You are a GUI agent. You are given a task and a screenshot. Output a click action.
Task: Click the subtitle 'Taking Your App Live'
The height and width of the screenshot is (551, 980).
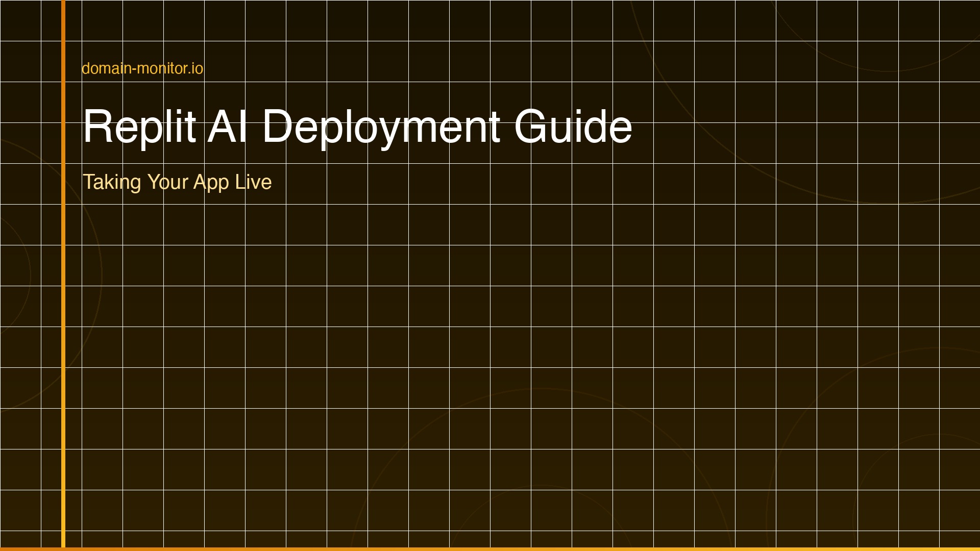pyautogui.click(x=177, y=182)
